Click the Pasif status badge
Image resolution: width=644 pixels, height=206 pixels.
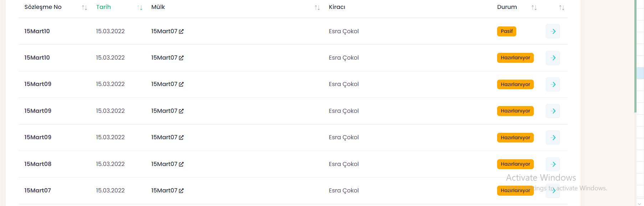click(506, 31)
